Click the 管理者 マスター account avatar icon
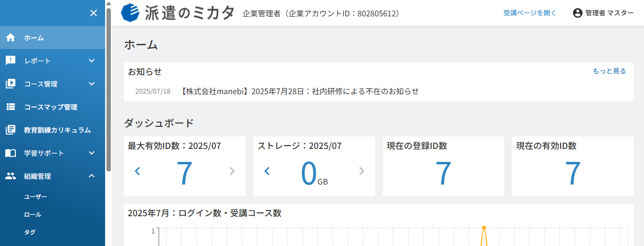Image resolution: width=644 pixels, height=246 pixels. [x=578, y=13]
